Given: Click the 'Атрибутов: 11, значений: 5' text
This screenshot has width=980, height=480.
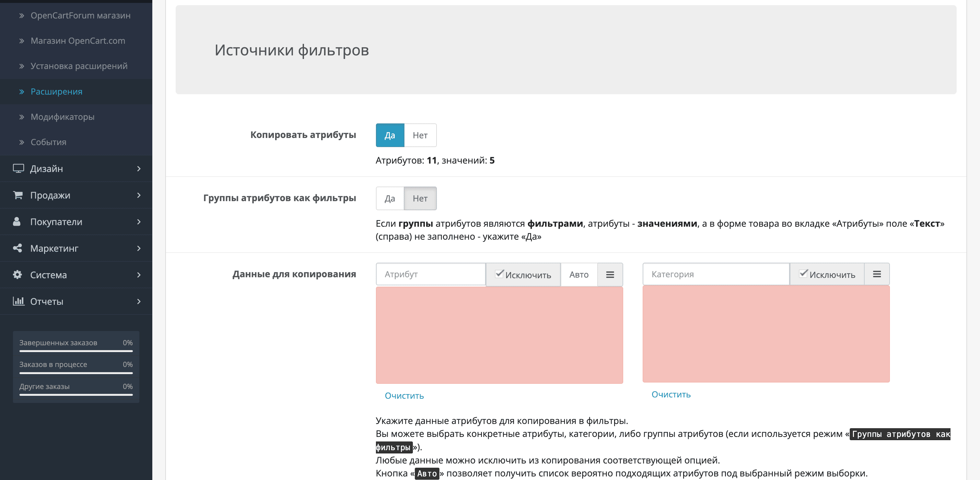Looking at the screenshot, I should coord(435,161).
